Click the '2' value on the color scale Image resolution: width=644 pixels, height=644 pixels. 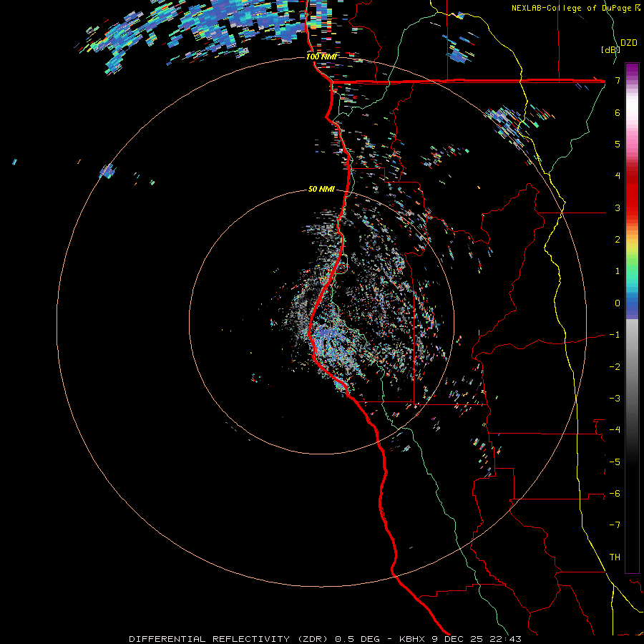(618, 240)
